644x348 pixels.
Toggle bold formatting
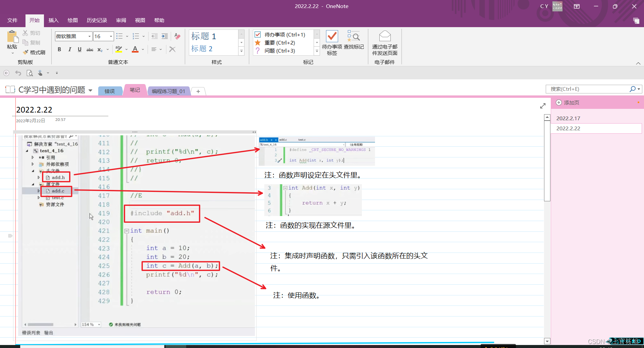pyautogui.click(x=59, y=49)
